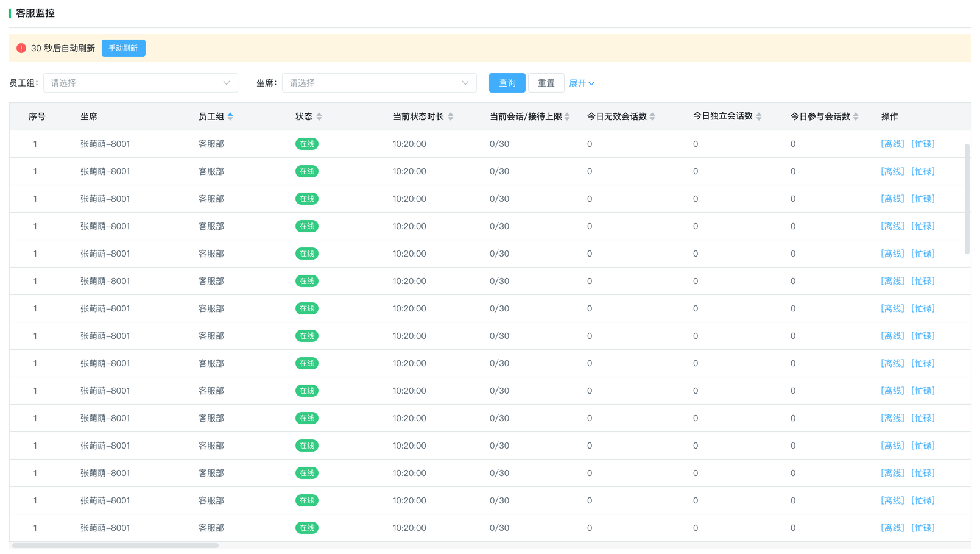Click the 坐席 column header
Viewport: 980px width, 554px height.
click(89, 116)
